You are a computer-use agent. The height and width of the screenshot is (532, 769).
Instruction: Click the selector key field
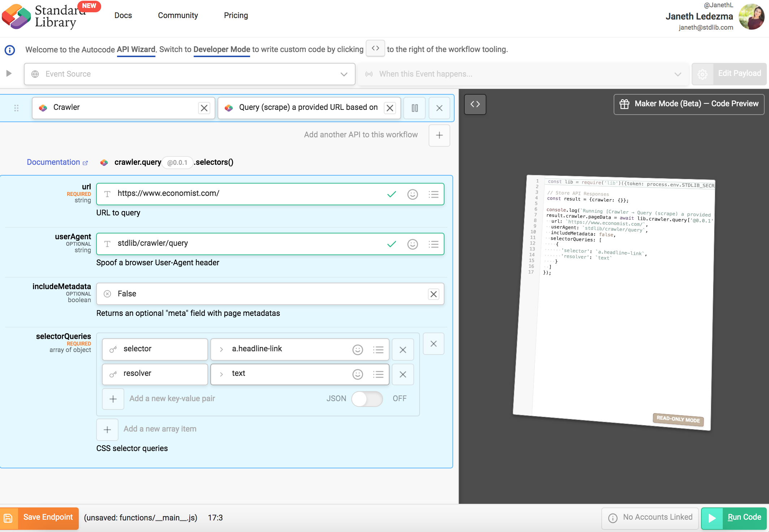pyautogui.click(x=155, y=349)
